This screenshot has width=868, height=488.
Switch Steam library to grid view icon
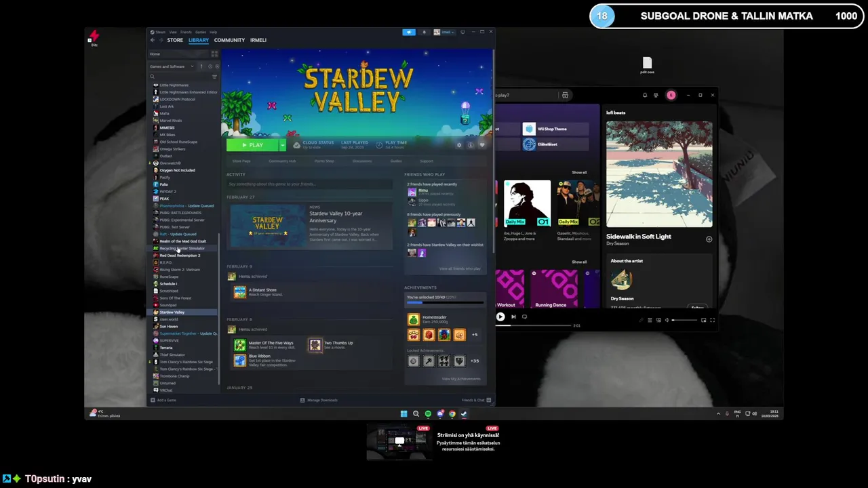pos(214,54)
